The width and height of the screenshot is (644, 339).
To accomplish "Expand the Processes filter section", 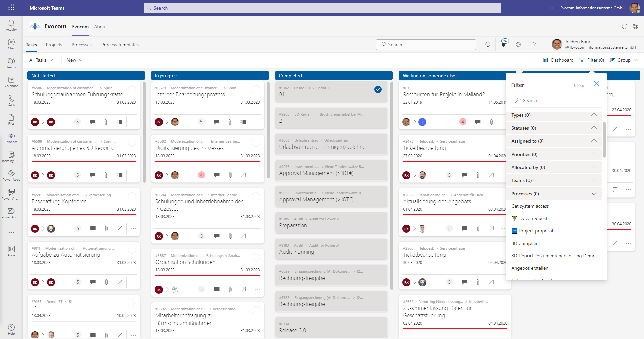I will tap(594, 194).
